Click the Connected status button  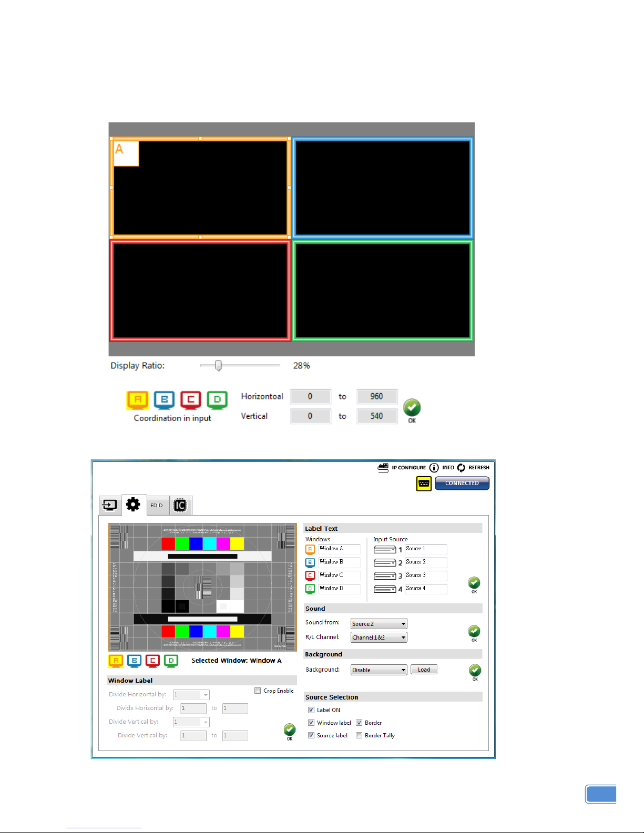[462, 483]
